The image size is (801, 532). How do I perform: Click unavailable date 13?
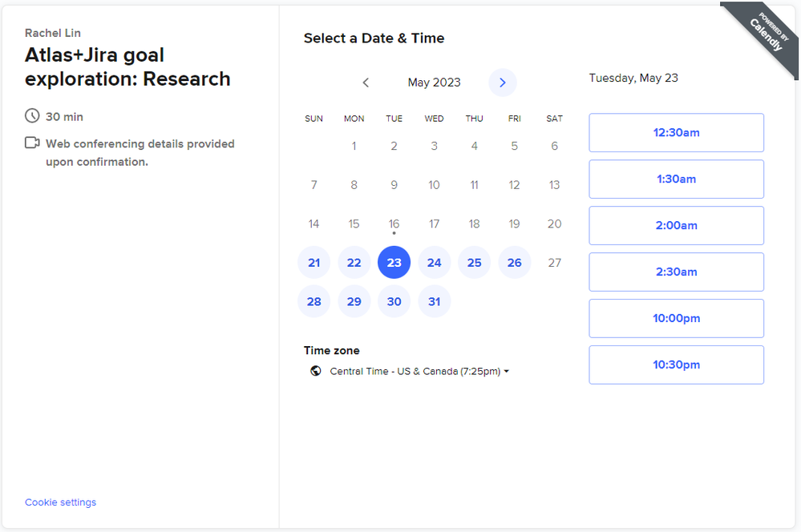pos(554,185)
